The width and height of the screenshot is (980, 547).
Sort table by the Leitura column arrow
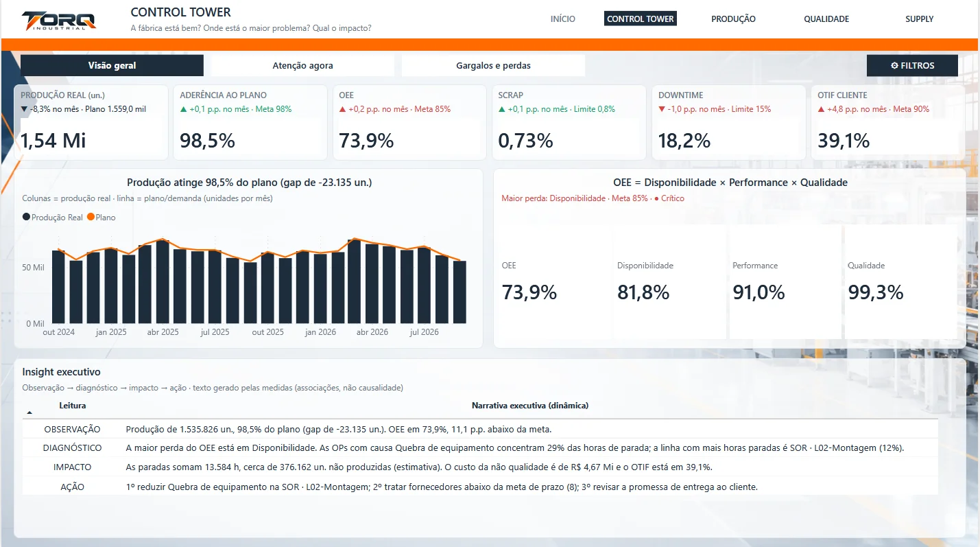29,413
